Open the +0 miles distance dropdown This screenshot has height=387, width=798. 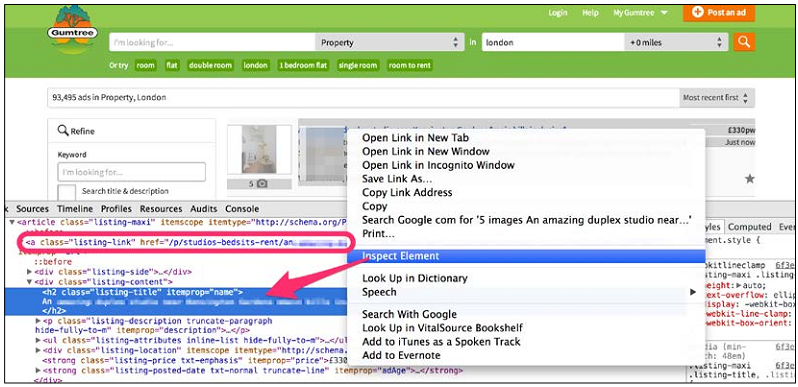tap(676, 43)
